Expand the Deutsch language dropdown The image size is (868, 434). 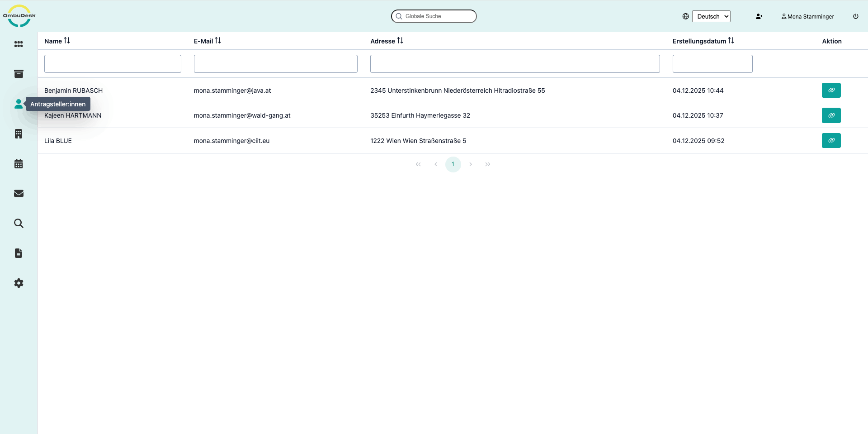711,16
